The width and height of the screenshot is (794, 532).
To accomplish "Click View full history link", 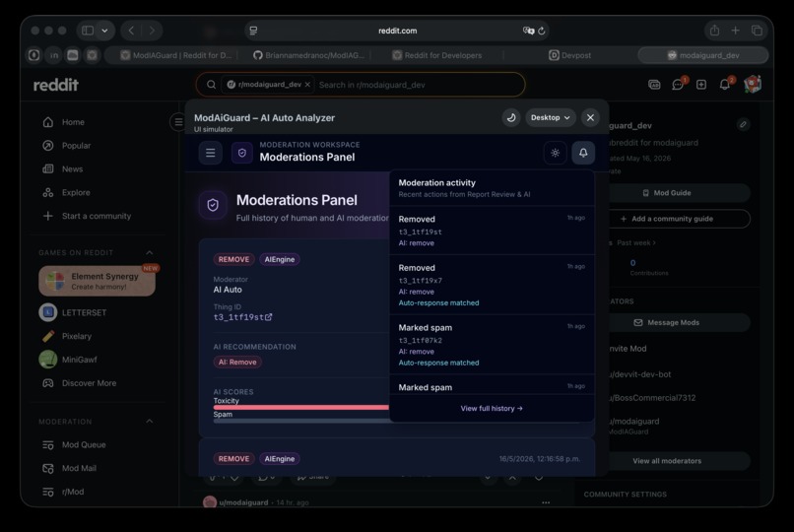I will 492,409.
